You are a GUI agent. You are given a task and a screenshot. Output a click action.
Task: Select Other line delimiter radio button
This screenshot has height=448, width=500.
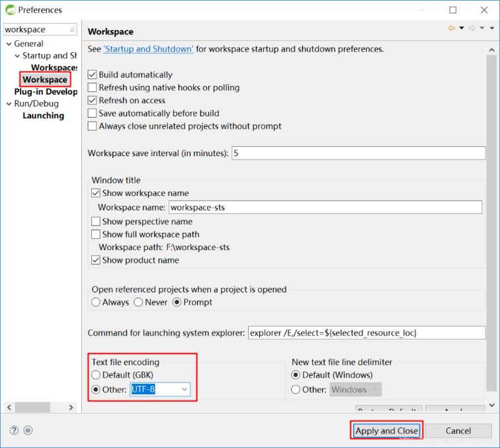tap(296, 389)
